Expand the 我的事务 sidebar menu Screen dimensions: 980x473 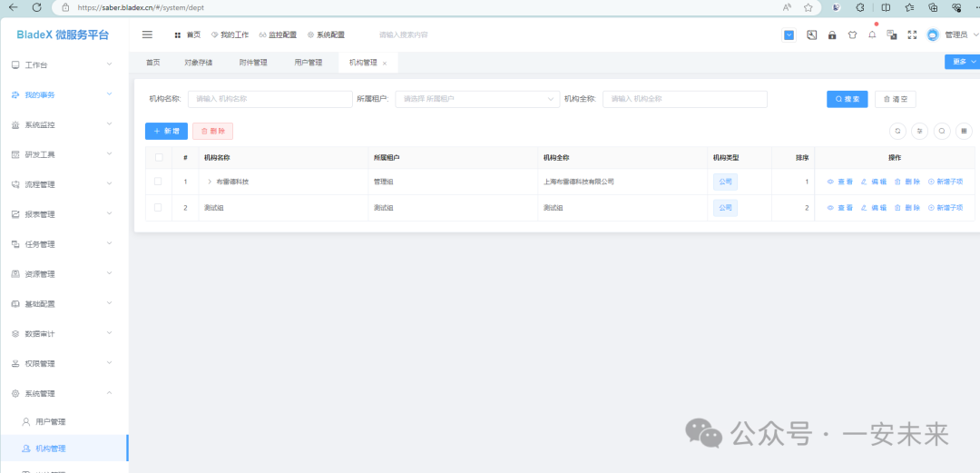64,94
